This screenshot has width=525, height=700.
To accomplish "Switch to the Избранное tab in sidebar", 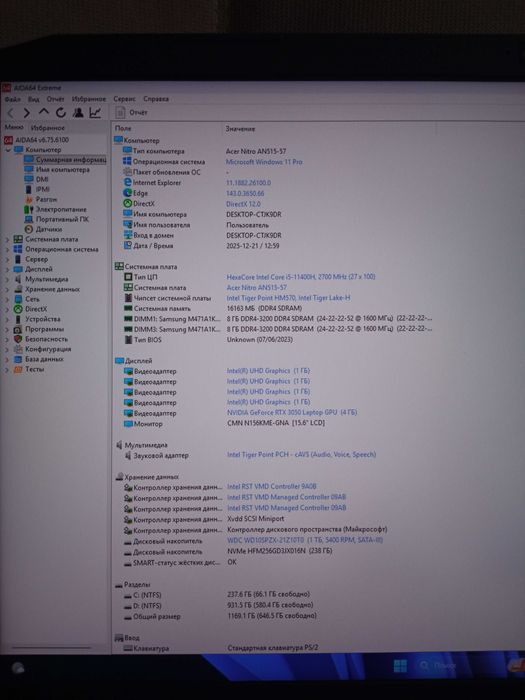I will [47, 128].
